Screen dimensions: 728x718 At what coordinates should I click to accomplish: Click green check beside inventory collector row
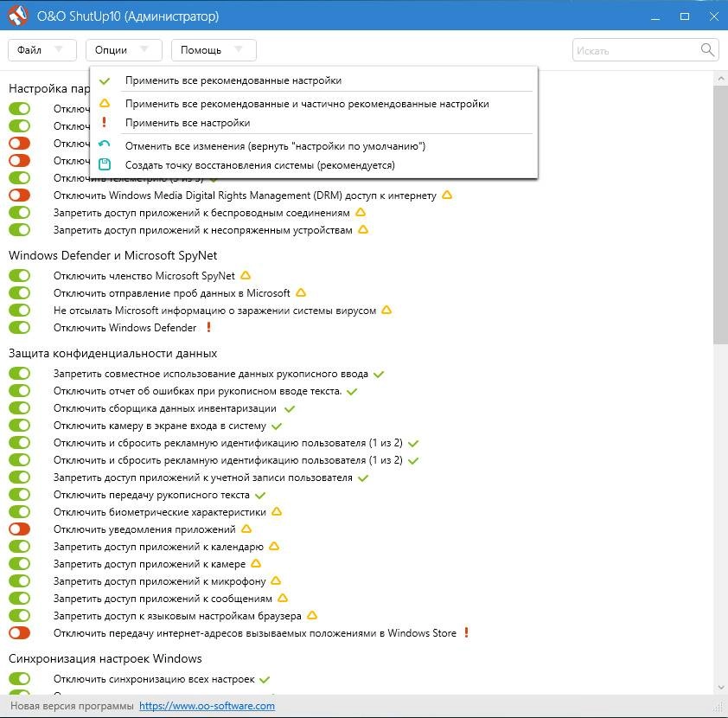(x=290, y=409)
